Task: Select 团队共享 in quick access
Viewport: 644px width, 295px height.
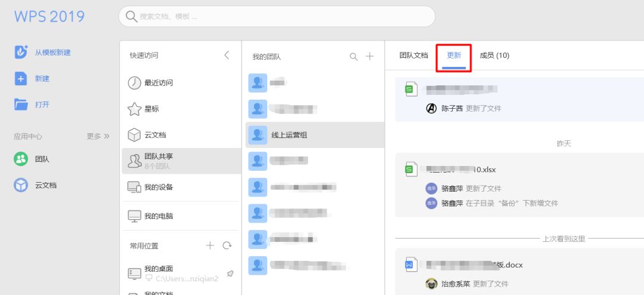Action: click(x=180, y=161)
